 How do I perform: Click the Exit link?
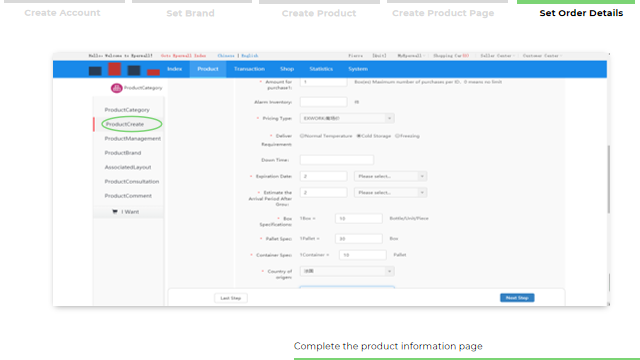tap(379, 56)
